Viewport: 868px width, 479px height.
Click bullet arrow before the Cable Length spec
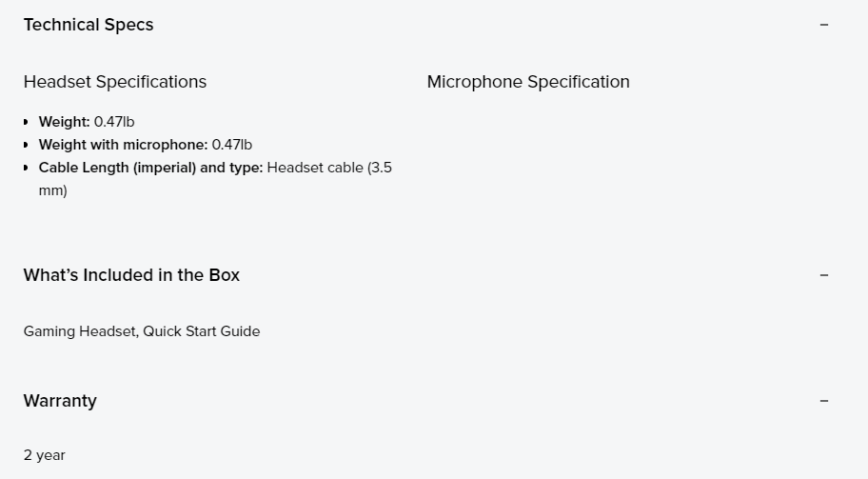[x=26, y=168]
